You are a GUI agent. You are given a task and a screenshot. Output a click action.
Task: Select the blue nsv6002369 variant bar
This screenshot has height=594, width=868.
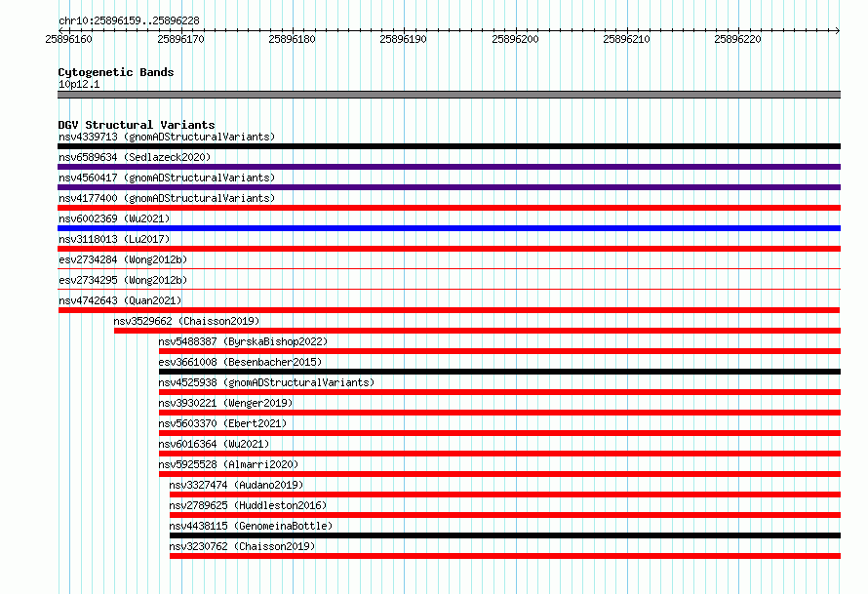[449, 228]
